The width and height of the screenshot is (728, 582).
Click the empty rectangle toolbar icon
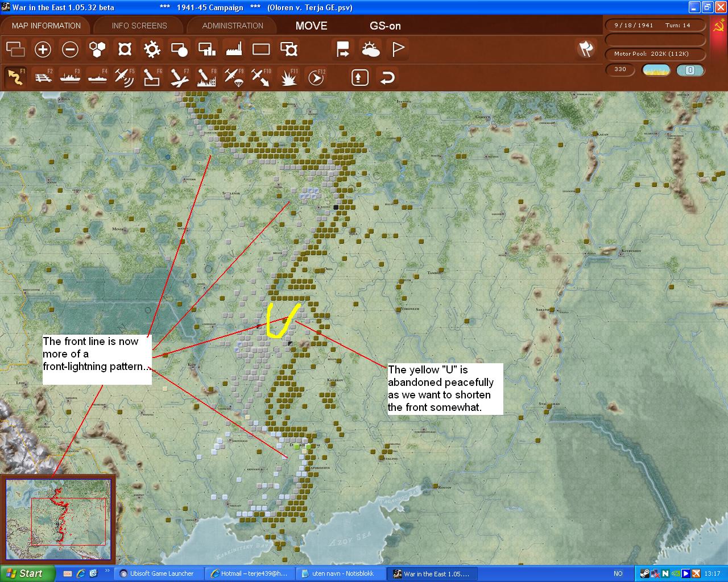(x=261, y=49)
